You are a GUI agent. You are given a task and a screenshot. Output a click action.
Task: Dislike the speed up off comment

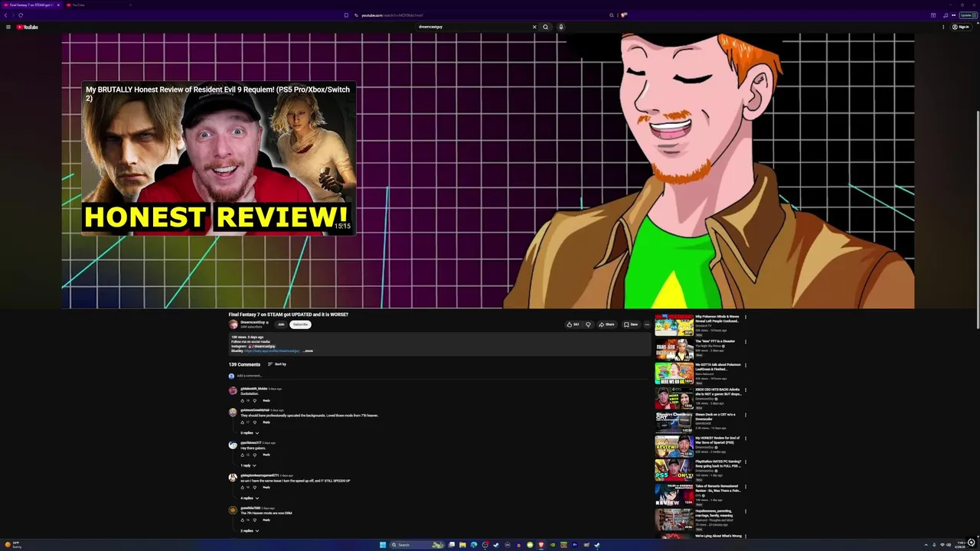[x=255, y=487]
